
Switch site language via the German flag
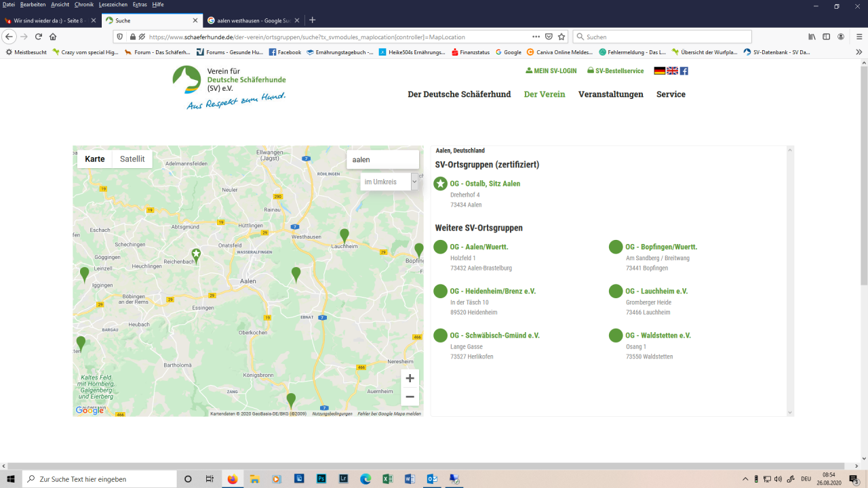point(659,70)
